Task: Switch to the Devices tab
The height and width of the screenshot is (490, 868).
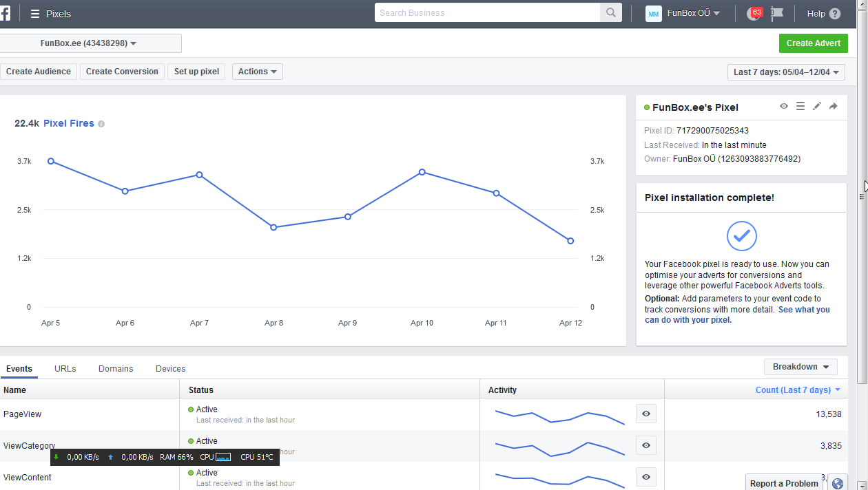Action: [170, 369]
